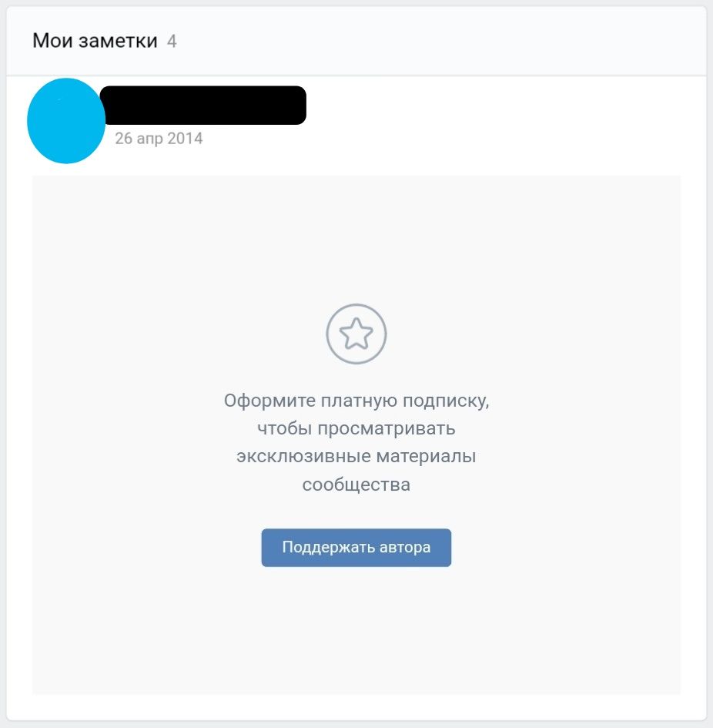Click the text line "чтобы просматривать"

pyautogui.click(x=356, y=428)
